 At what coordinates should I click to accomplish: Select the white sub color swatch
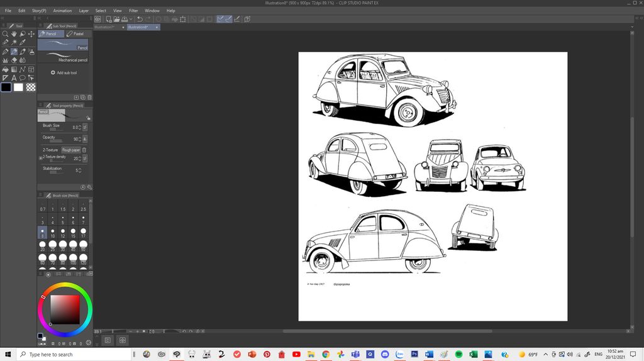pyautogui.click(x=18, y=87)
